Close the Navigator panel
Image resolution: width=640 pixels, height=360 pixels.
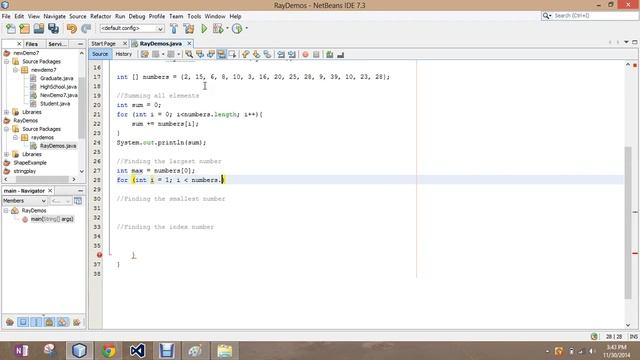coord(50,191)
